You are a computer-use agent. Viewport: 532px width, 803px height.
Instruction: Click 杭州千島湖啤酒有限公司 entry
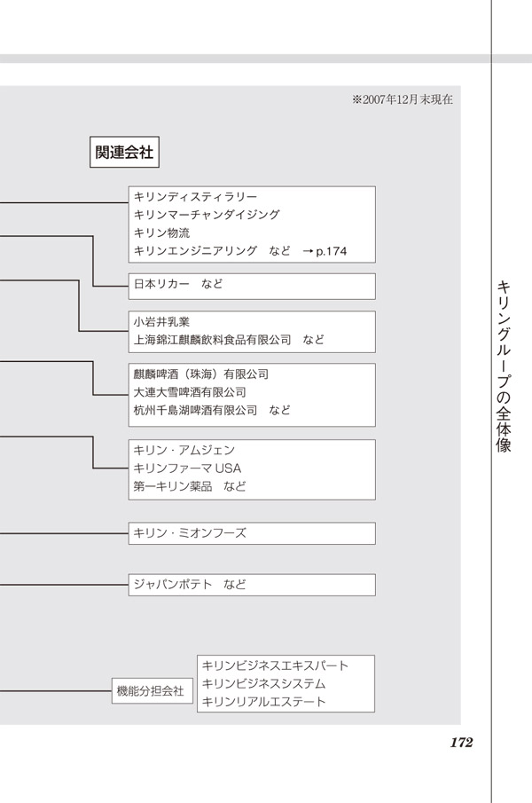pos(195,410)
